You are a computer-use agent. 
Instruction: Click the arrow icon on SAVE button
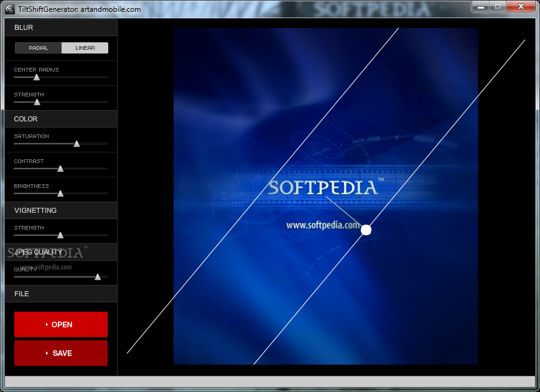coord(47,353)
